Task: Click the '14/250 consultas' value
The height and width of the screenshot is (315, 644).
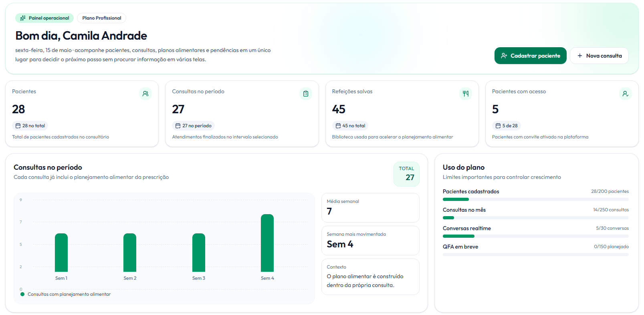Action: click(x=611, y=210)
